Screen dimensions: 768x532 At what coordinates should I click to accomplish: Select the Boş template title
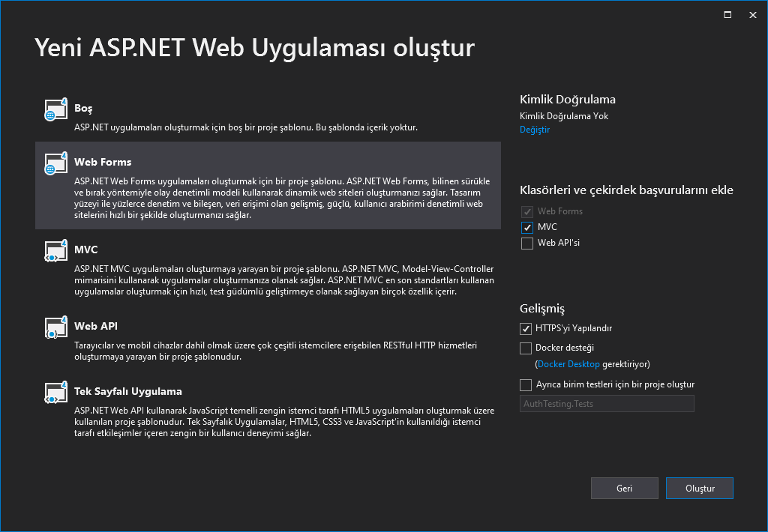83,108
